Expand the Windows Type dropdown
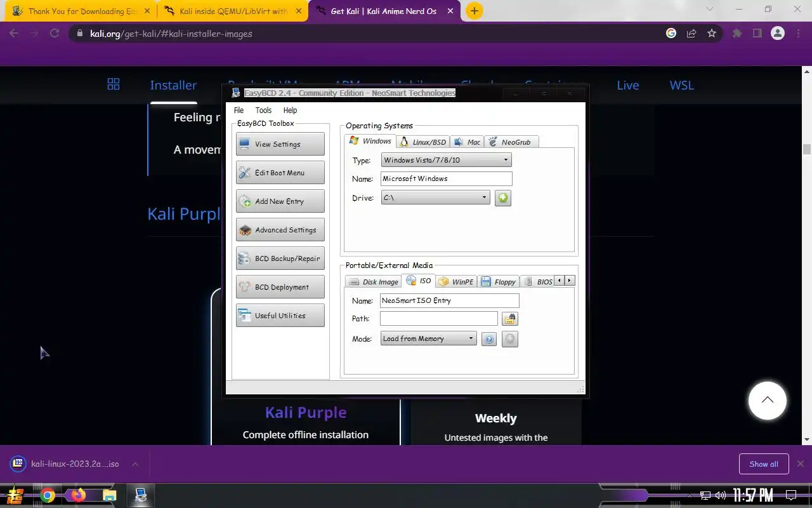Viewport: 812px width, 508px height. click(446, 160)
